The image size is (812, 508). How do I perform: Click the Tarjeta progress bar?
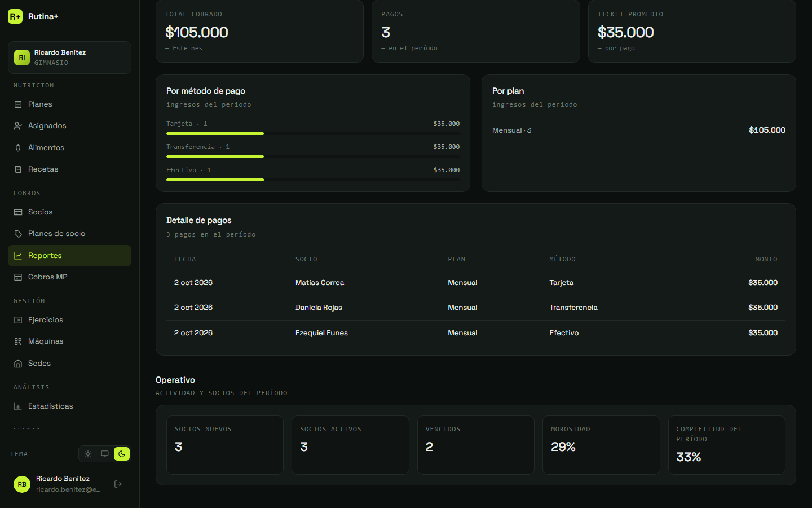click(x=313, y=134)
